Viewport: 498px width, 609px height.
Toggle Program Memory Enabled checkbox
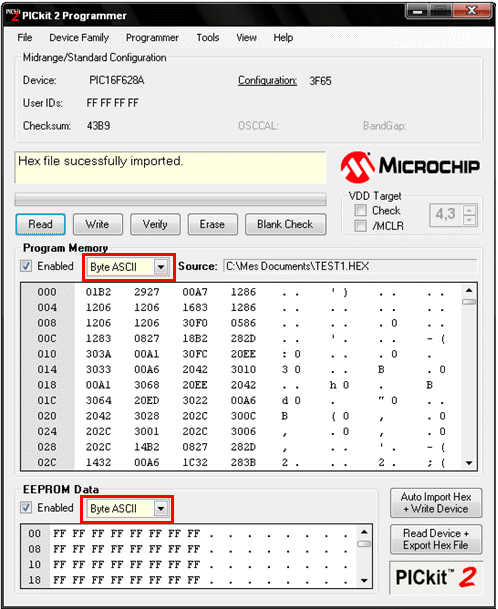[x=26, y=266]
